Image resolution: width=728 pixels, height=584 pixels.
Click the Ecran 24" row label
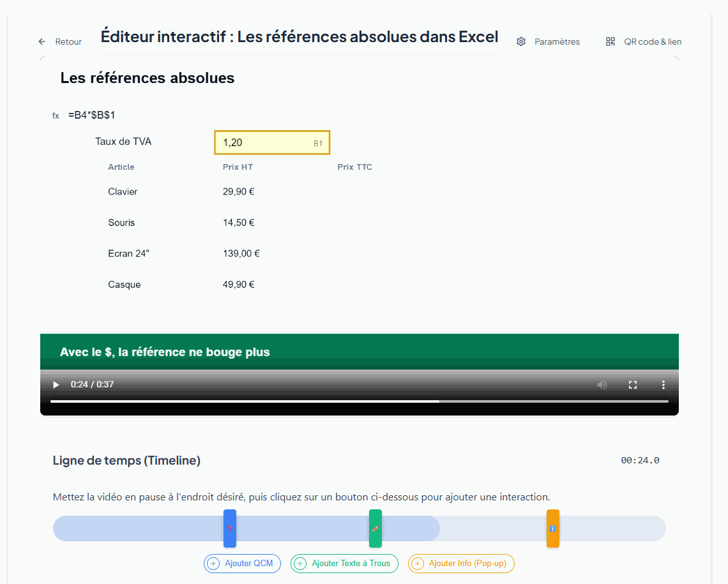128,254
